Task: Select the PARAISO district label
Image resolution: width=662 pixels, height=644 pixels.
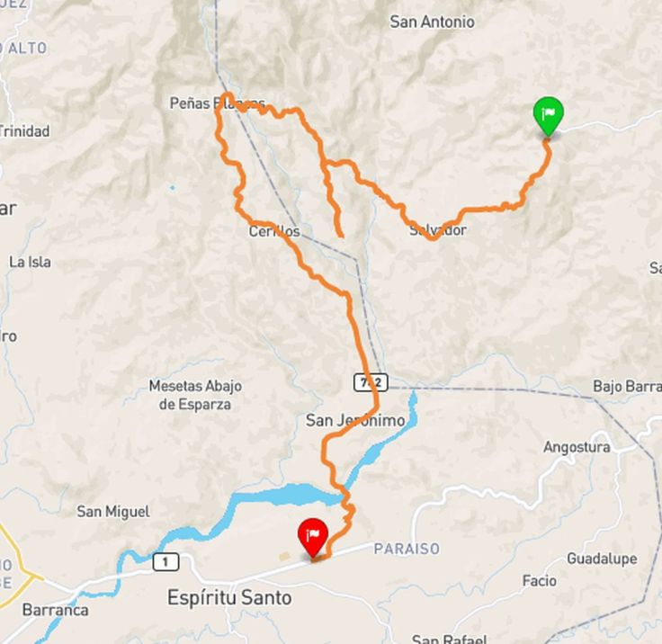Action: click(407, 549)
